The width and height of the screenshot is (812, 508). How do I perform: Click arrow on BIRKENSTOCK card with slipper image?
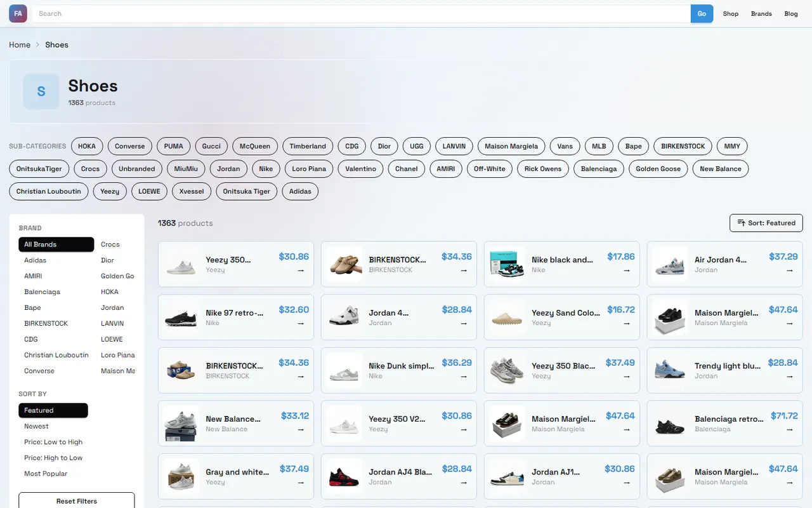pyautogui.click(x=464, y=271)
